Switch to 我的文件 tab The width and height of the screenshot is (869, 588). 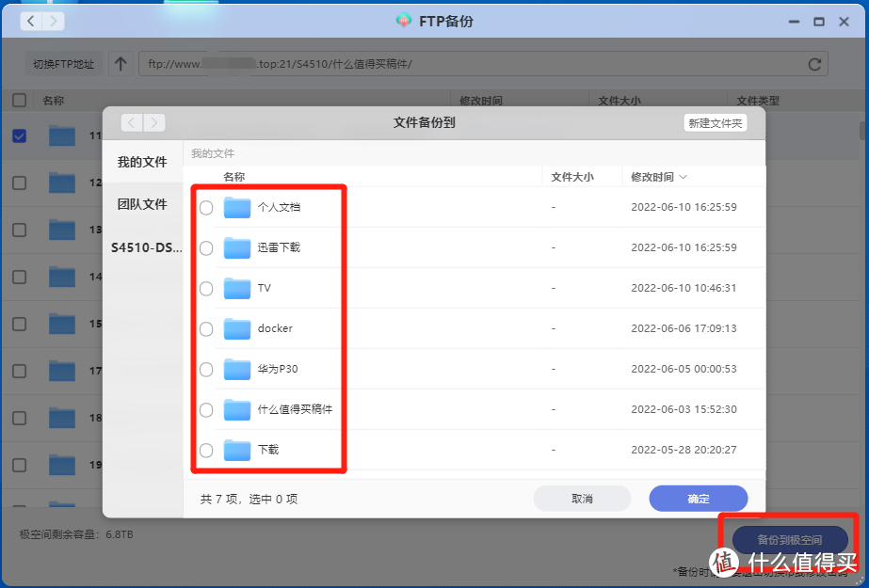pos(142,162)
